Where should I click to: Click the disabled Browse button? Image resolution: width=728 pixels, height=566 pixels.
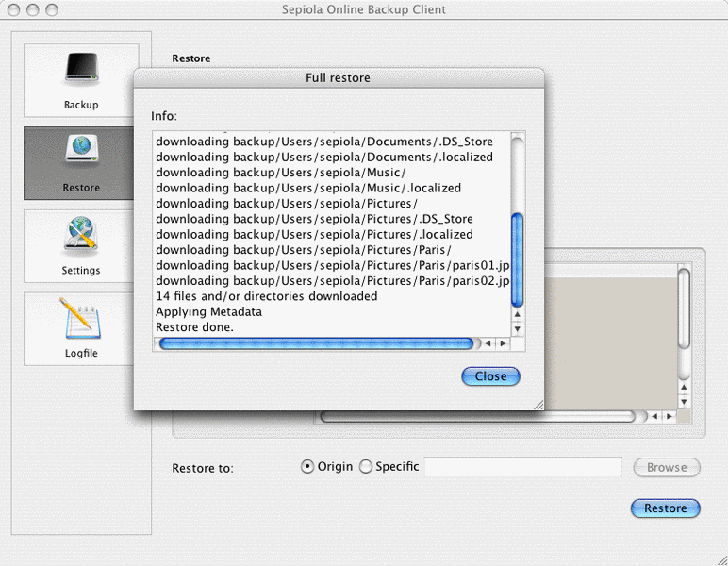667,467
